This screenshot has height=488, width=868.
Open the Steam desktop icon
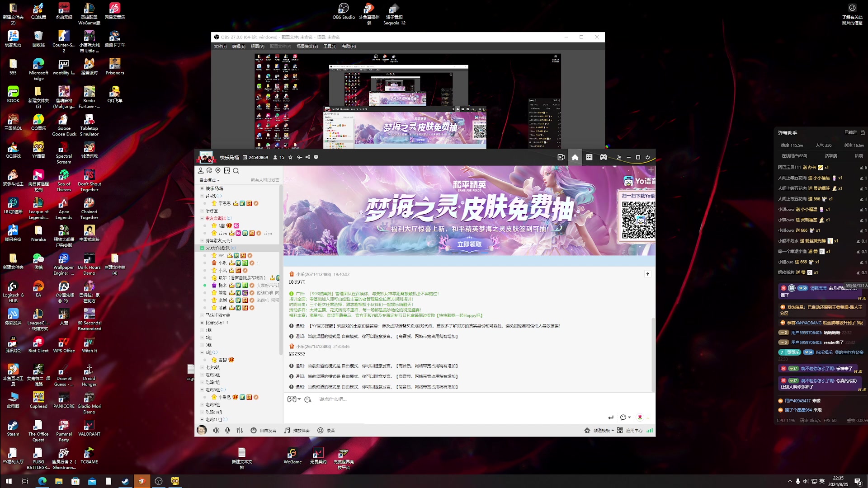click(x=13, y=428)
